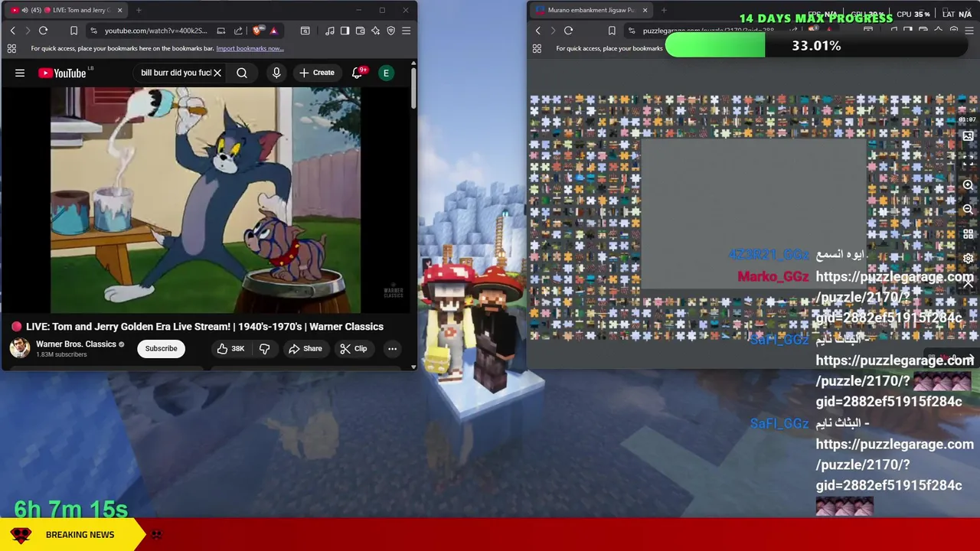
Task: Open the apps grid icon on YouTube bookmarks bar
Action: pos(11,48)
